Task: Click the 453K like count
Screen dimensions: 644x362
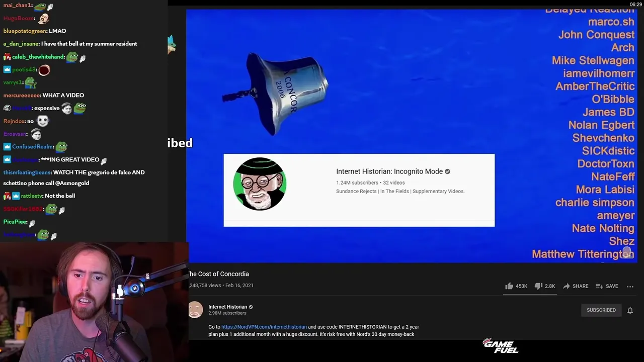Action: click(521, 286)
